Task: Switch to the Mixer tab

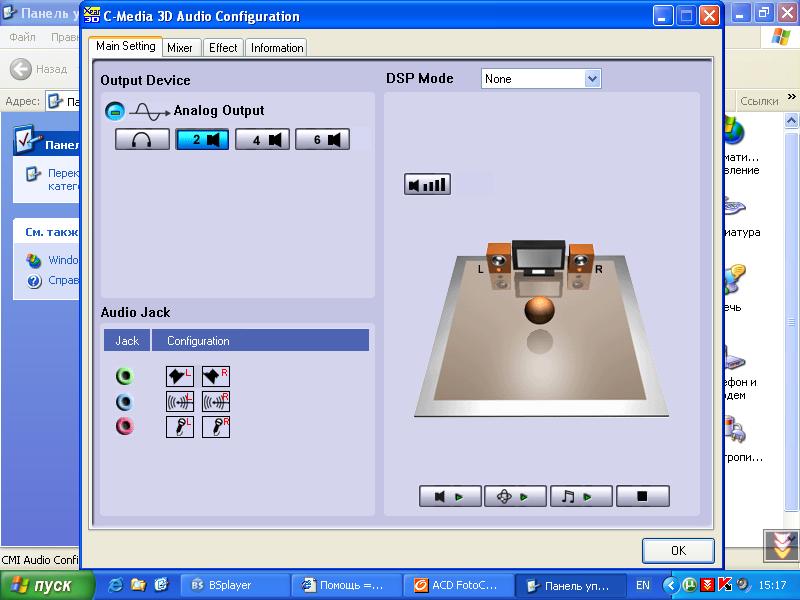Action: click(x=180, y=48)
